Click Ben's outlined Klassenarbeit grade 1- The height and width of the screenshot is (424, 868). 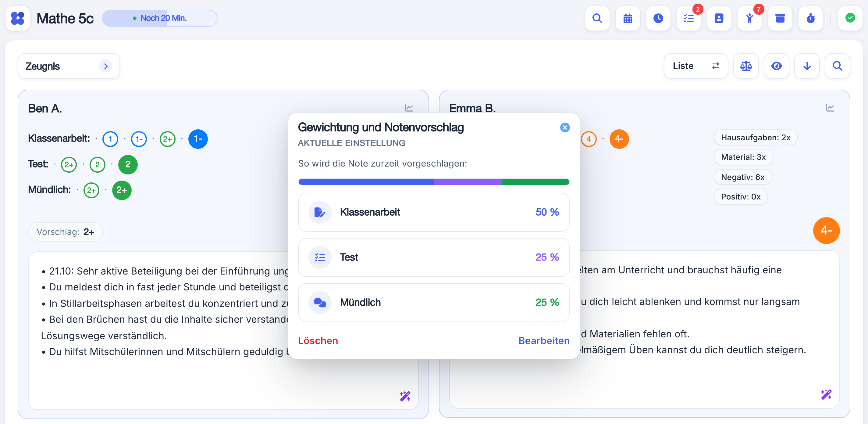click(x=139, y=139)
